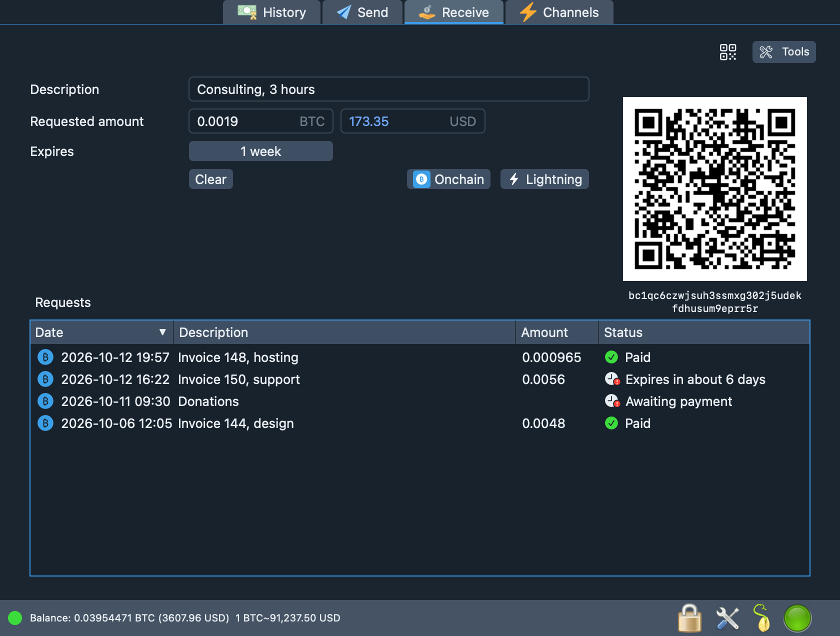Open the 1 week expiry selector
Screen dimensions: 840x636
(x=261, y=151)
